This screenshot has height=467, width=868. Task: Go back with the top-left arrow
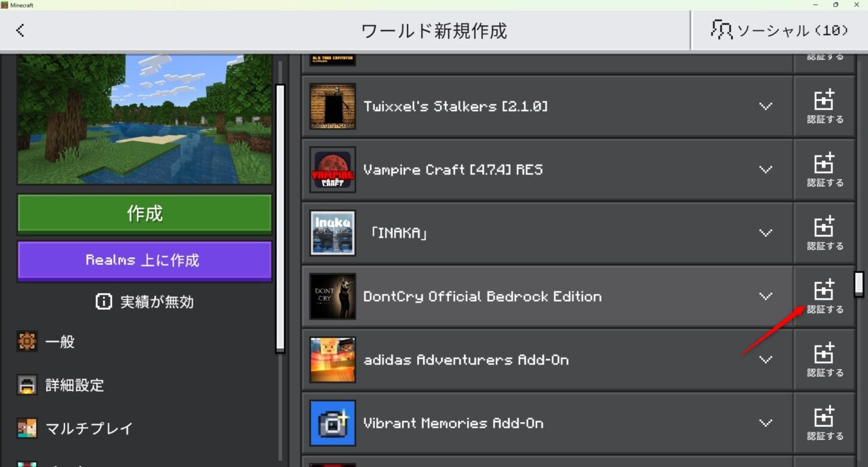pyautogui.click(x=20, y=30)
